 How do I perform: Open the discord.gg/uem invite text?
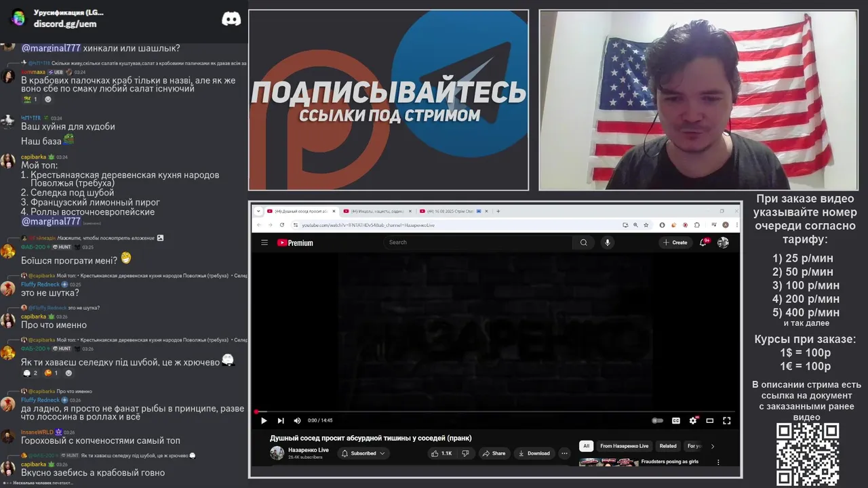click(x=65, y=24)
